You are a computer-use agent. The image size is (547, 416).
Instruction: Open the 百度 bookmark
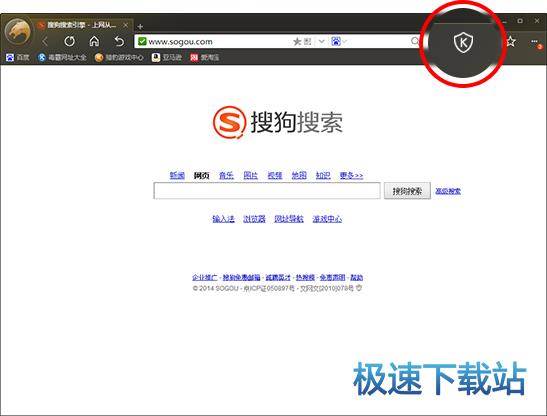point(18,57)
